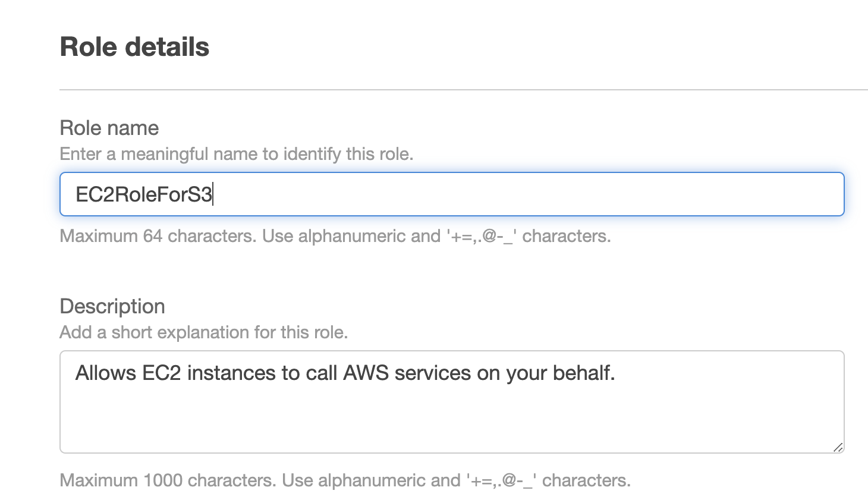Viewport: 868px width, 503px height.
Task: Place cursor after EC2RoleForS3 text
Action: point(213,194)
